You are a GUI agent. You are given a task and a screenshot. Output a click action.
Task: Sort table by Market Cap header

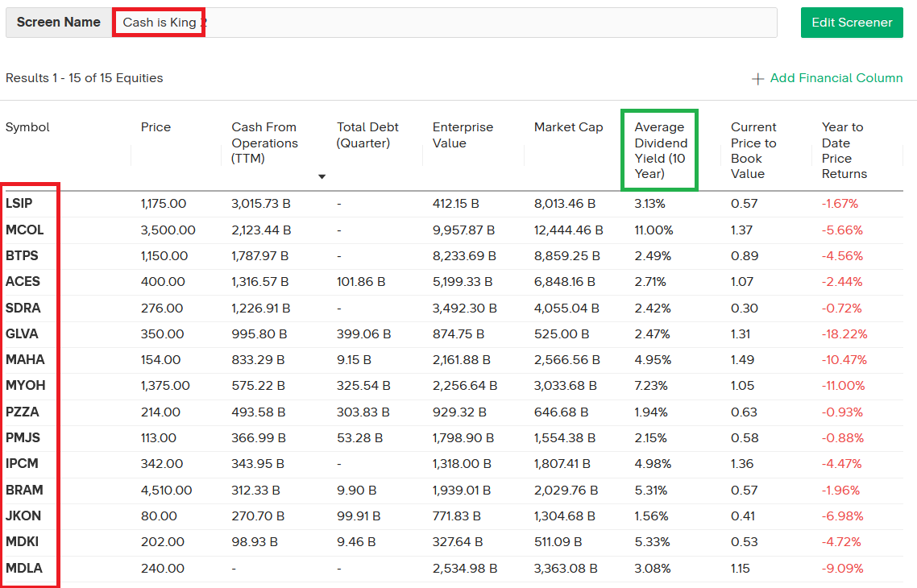(568, 127)
